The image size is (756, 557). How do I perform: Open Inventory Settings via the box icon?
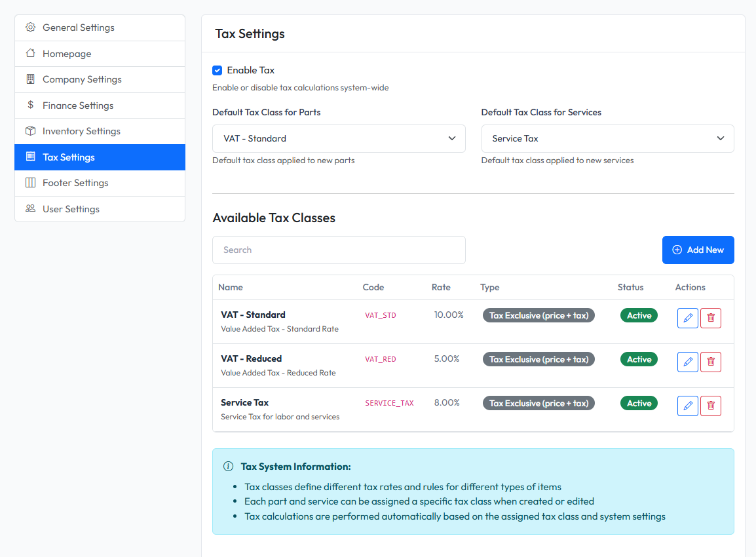tap(29, 130)
